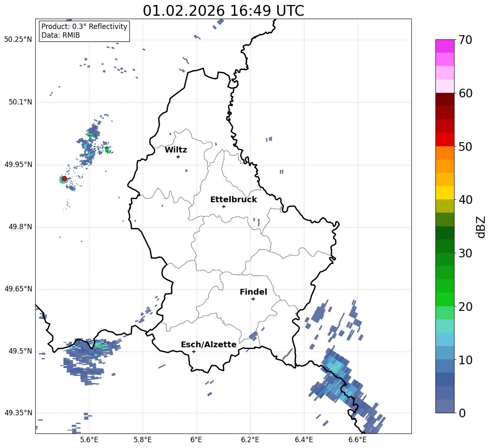Click the 10 colorbar tick label

click(465, 360)
